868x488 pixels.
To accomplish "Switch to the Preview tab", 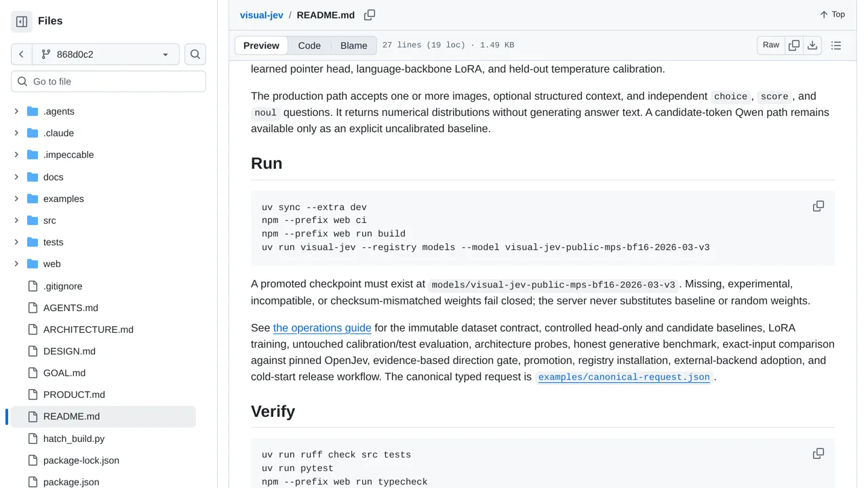I will pos(261,45).
